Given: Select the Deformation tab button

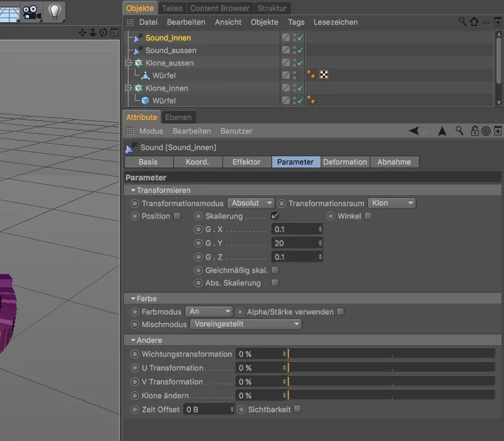Looking at the screenshot, I should 345,162.
